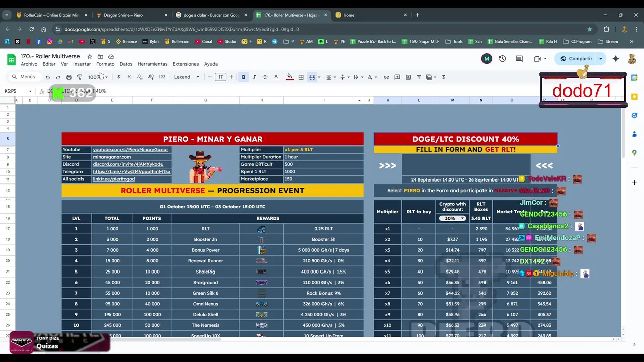
Task: Undo the last action in Sheets
Action: point(47,77)
